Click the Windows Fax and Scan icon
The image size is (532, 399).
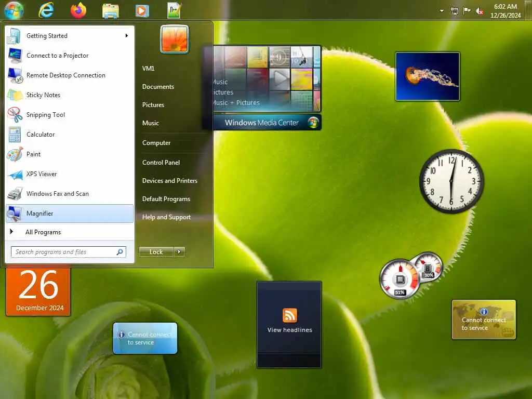click(15, 194)
